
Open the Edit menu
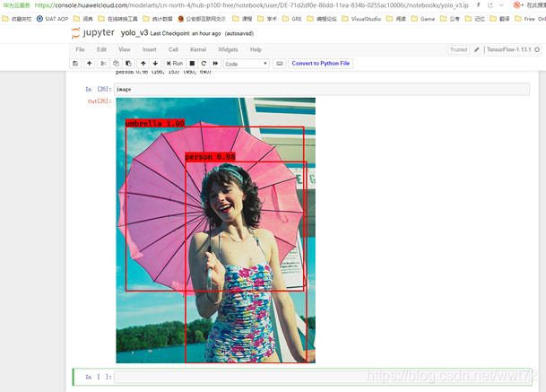(101, 49)
